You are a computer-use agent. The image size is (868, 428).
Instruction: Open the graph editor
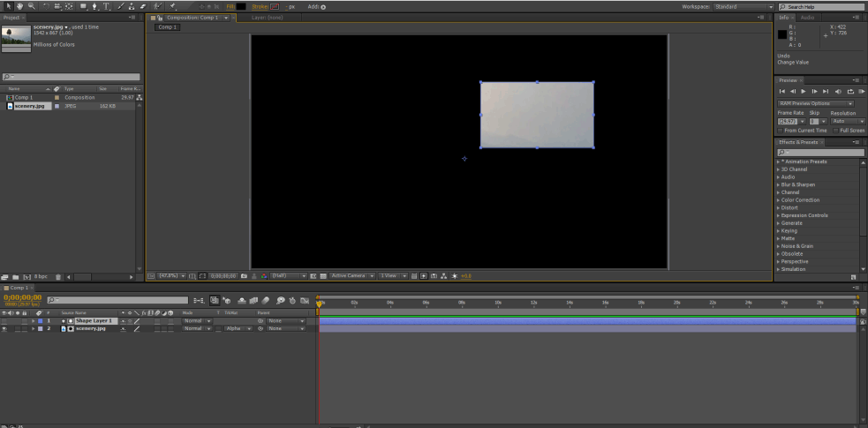[305, 300]
